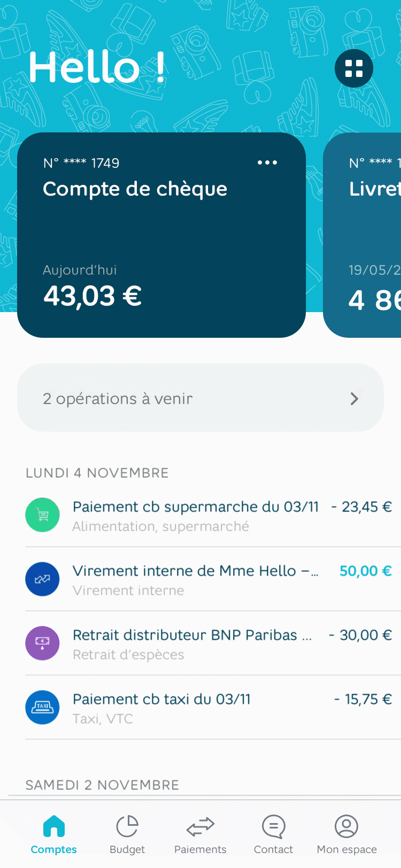Screen dimensions: 401x868
Task: View the Retrait distributeur BNP Paribas entry
Action: [192, 635]
